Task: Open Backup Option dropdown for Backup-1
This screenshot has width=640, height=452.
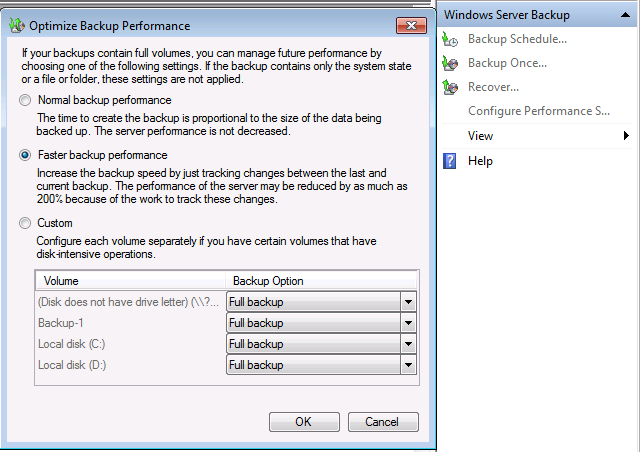Action: 408,323
